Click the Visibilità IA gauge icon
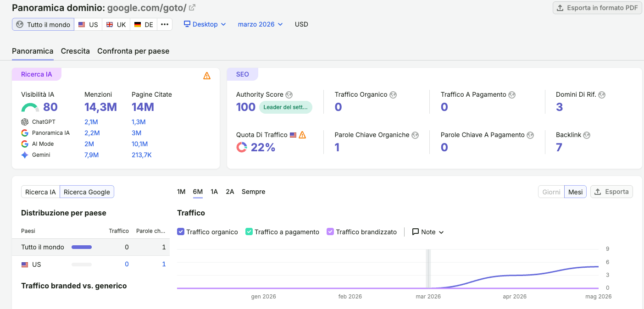644x309 pixels. tap(30, 108)
